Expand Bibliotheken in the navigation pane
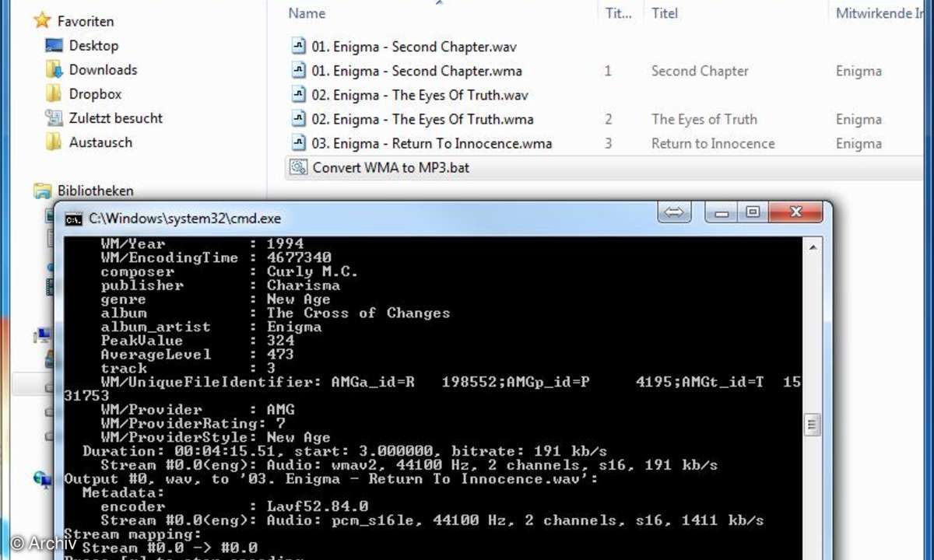The image size is (934, 560). [95, 191]
